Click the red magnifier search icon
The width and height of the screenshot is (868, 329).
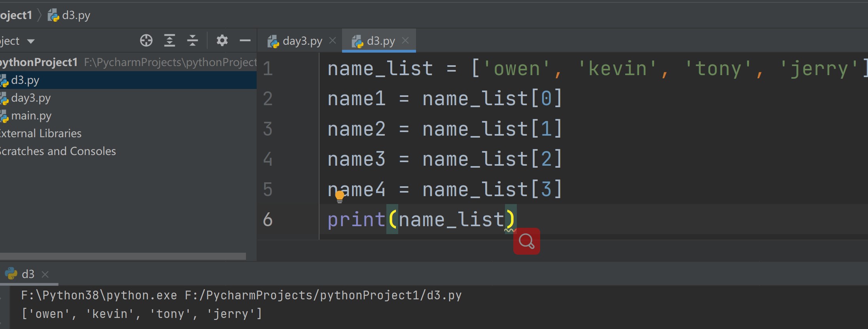526,241
